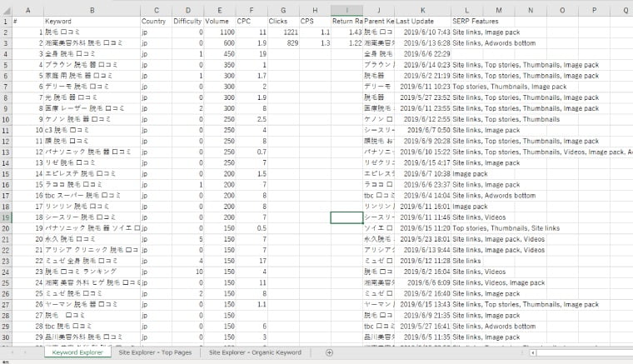Select column P header
The height and width of the screenshot is (364, 633).
594,10
